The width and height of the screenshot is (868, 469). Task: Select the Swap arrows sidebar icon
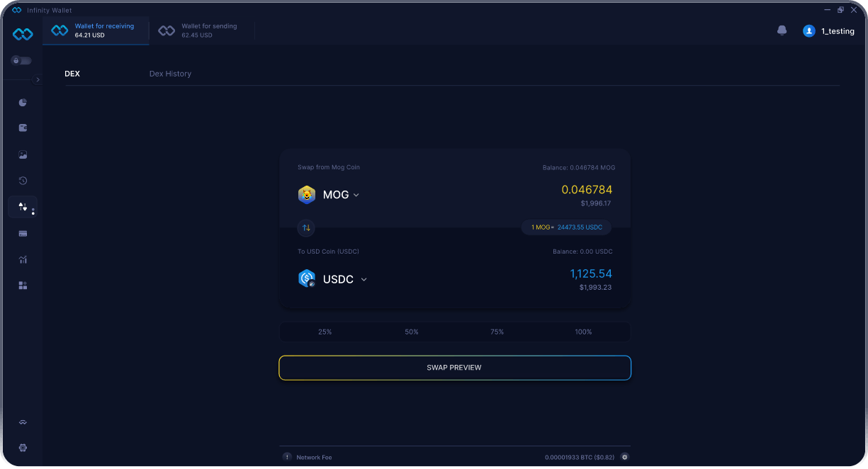23,207
